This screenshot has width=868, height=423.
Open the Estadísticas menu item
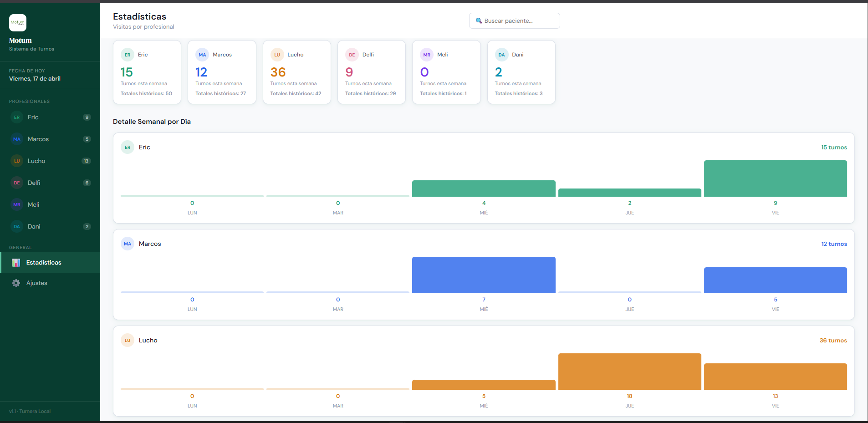tap(44, 263)
